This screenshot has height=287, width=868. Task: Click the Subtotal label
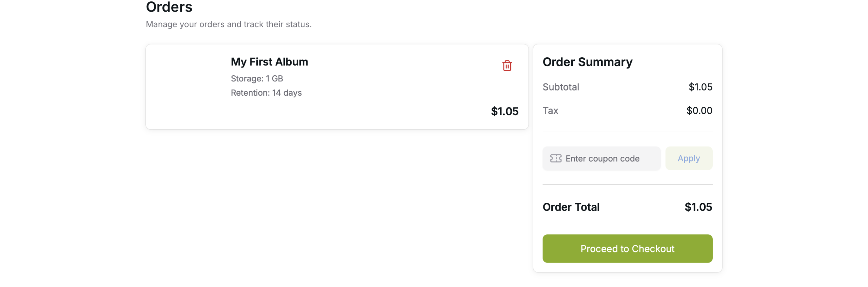(560, 87)
